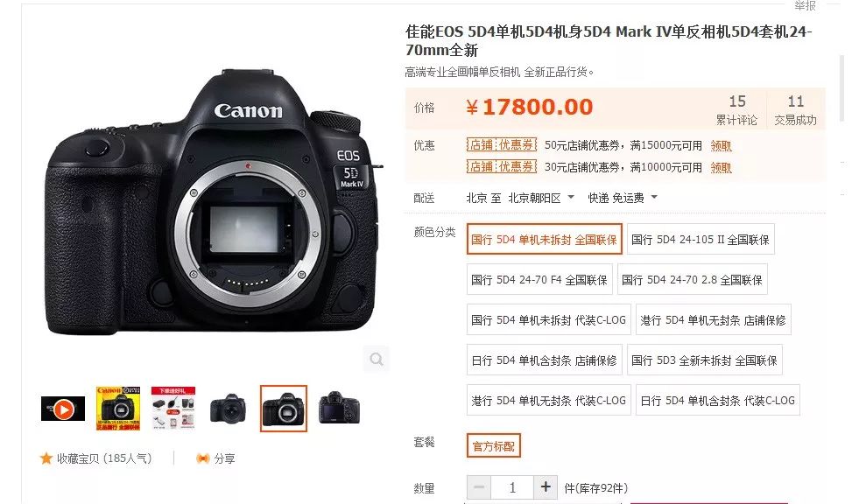Screen dimensions: 852x504
Task: Click the share icon next to 分享
Action: 202,458
